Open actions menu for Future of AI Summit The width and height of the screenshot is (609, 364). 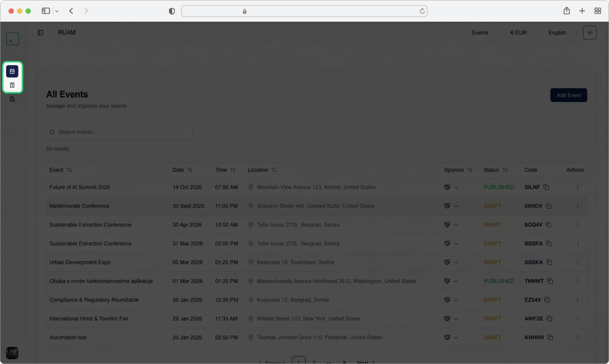pyautogui.click(x=577, y=187)
